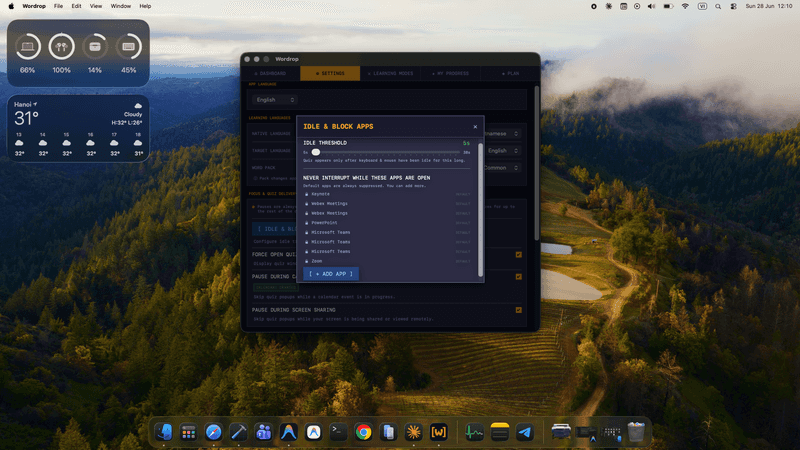Image resolution: width=800 pixels, height=450 pixels.
Task: Toggle the Force Open Quiz checkbox
Action: click(x=518, y=255)
